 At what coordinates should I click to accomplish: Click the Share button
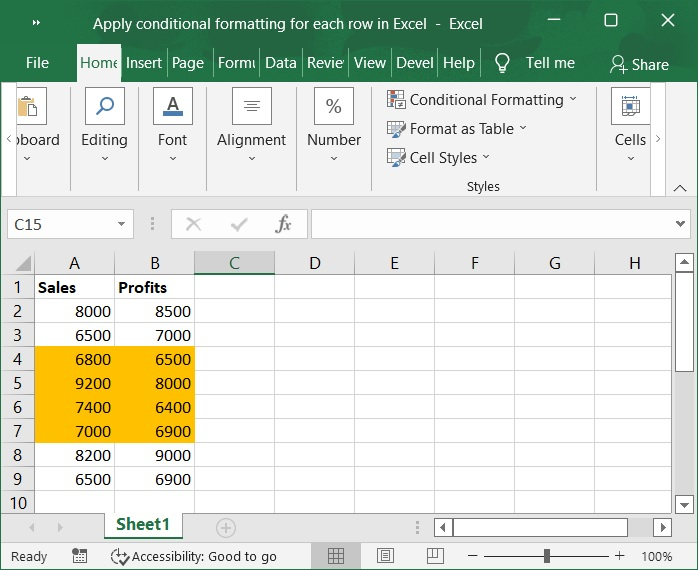point(639,64)
